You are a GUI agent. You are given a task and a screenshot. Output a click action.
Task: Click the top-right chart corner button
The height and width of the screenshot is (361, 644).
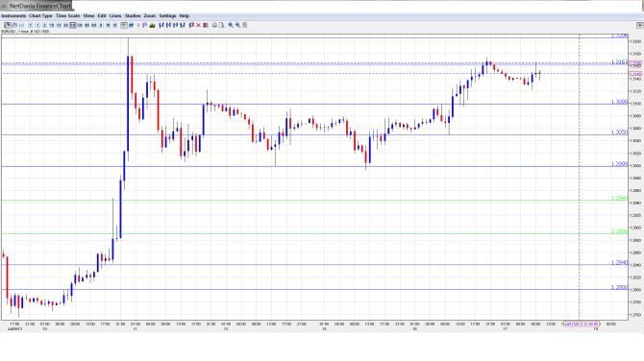coord(639,25)
